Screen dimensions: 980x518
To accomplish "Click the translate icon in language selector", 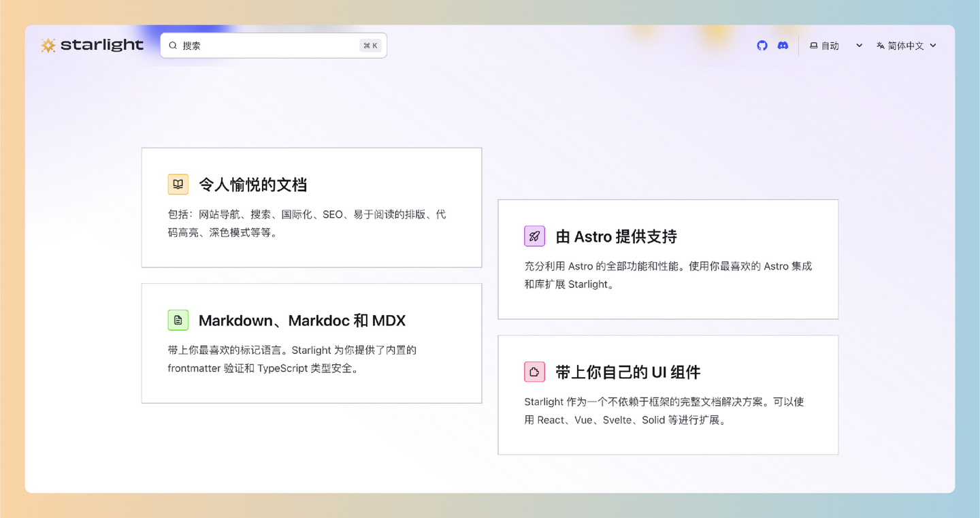I will (881, 46).
